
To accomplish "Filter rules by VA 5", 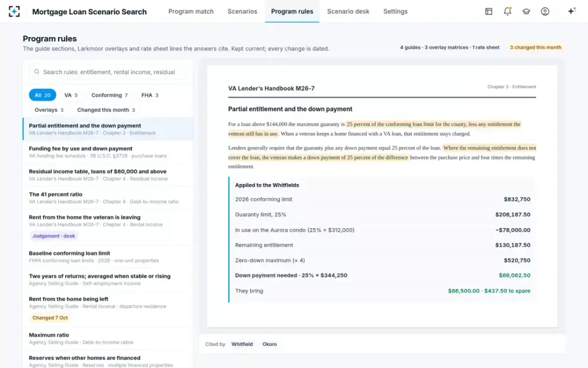I will 71,95.
